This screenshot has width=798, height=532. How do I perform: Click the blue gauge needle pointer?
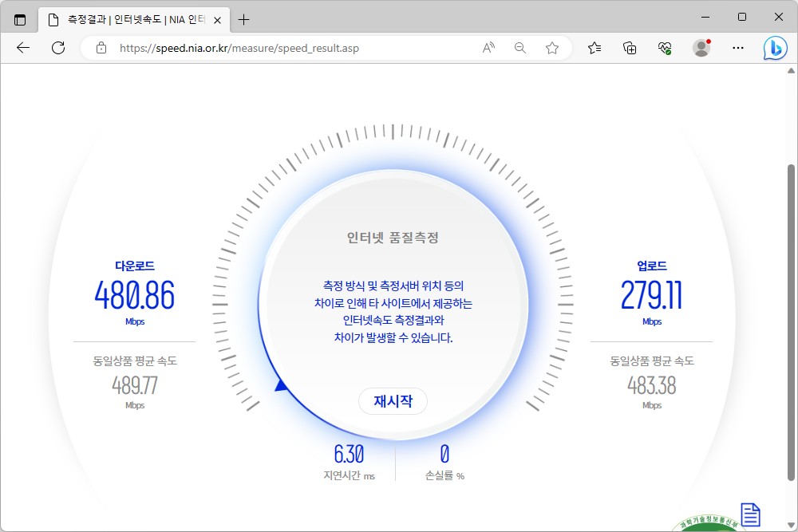281,385
